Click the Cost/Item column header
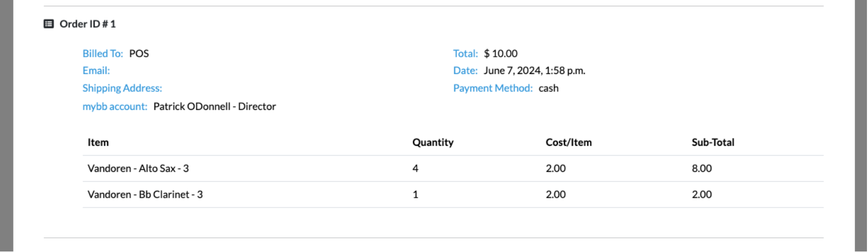868x252 pixels. click(x=569, y=143)
